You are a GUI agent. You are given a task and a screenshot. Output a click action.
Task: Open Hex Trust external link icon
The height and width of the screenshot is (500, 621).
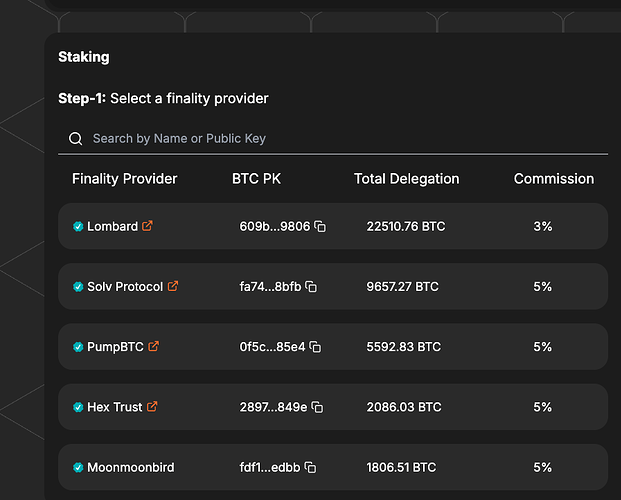coord(152,406)
